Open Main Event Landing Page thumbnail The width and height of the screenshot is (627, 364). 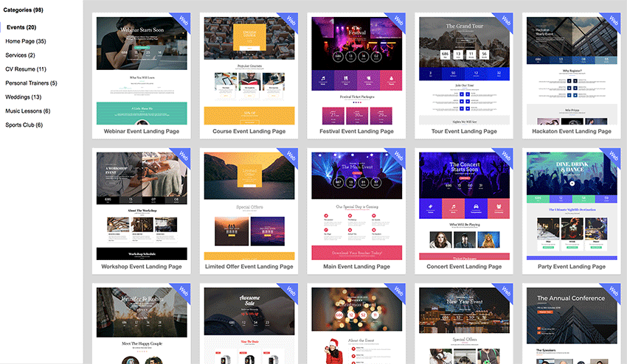tap(357, 206)
